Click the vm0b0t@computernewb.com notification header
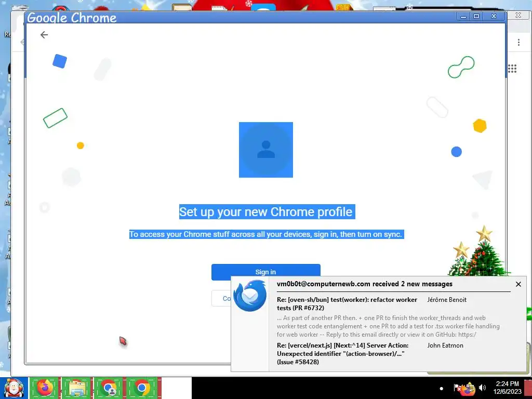 [x=364, y=284]
